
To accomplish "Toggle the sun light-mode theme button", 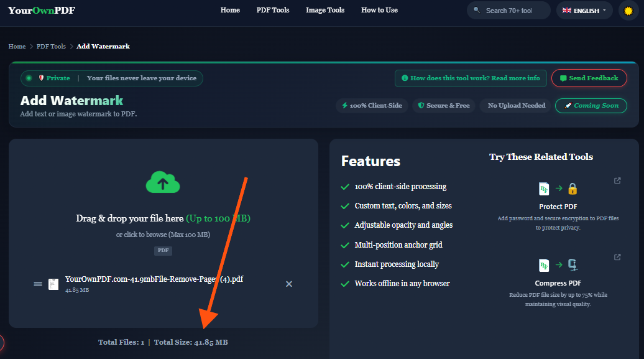I will pos(628,11).
